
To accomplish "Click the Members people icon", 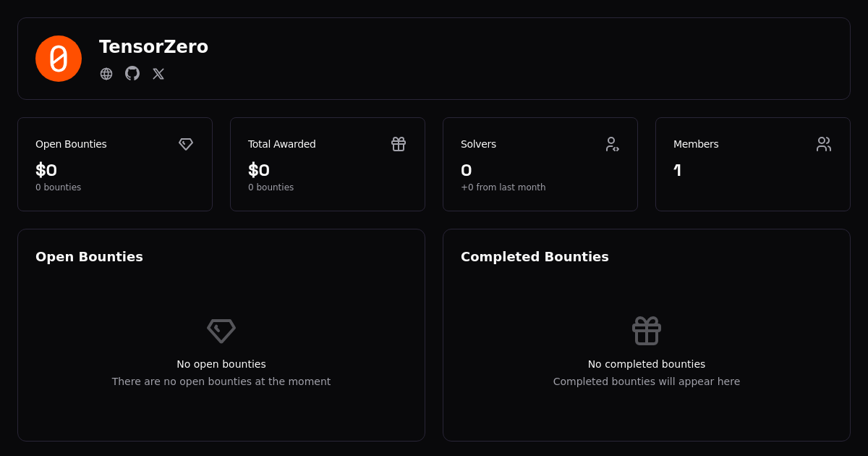I will coord(824,144).
